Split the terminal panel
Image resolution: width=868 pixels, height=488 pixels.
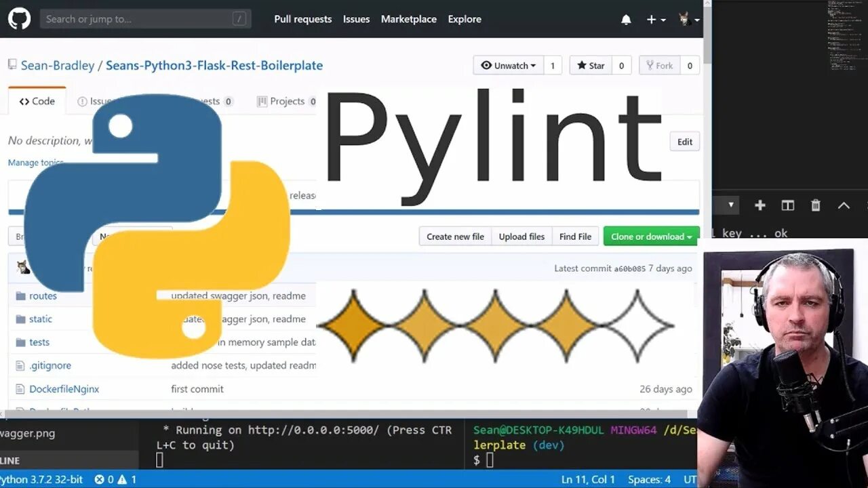point(788,205)
